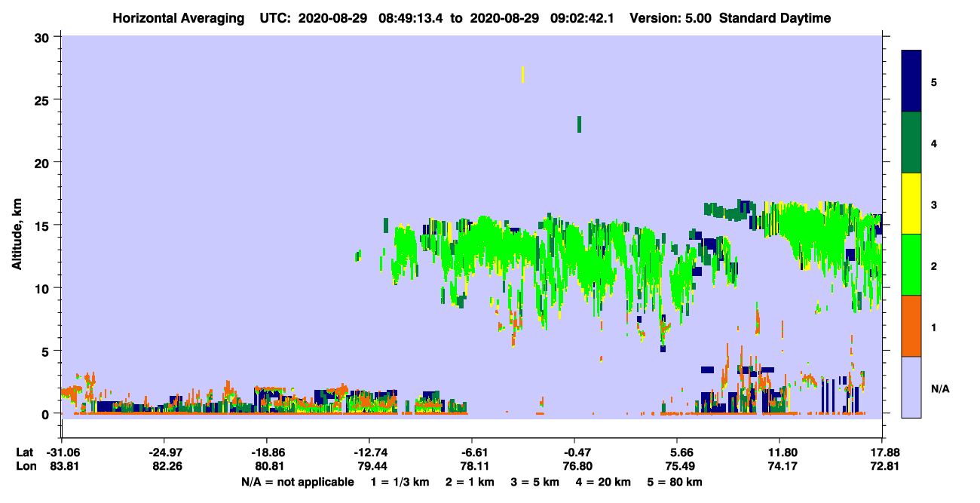Click the y-axis tick label 20

click(x=44, y=162)
